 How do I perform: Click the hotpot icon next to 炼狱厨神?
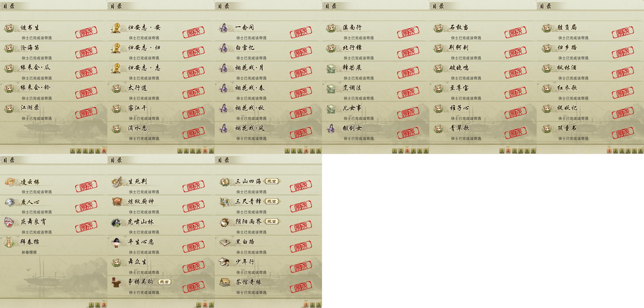click(116, 202)
